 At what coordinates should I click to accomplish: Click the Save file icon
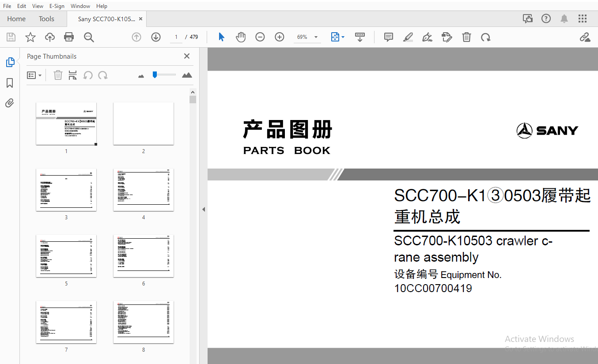tap(11, 37)
